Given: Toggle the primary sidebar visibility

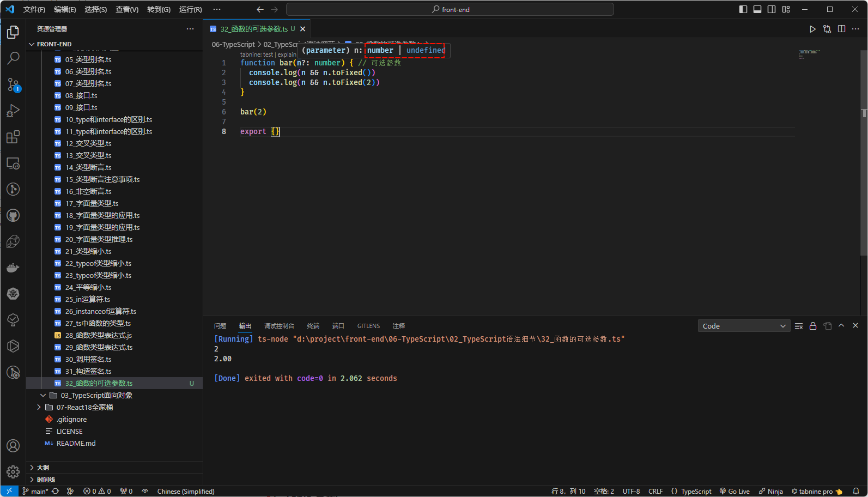Looking at the screenshot, I should pyautogui.click(x=743, y=9).
